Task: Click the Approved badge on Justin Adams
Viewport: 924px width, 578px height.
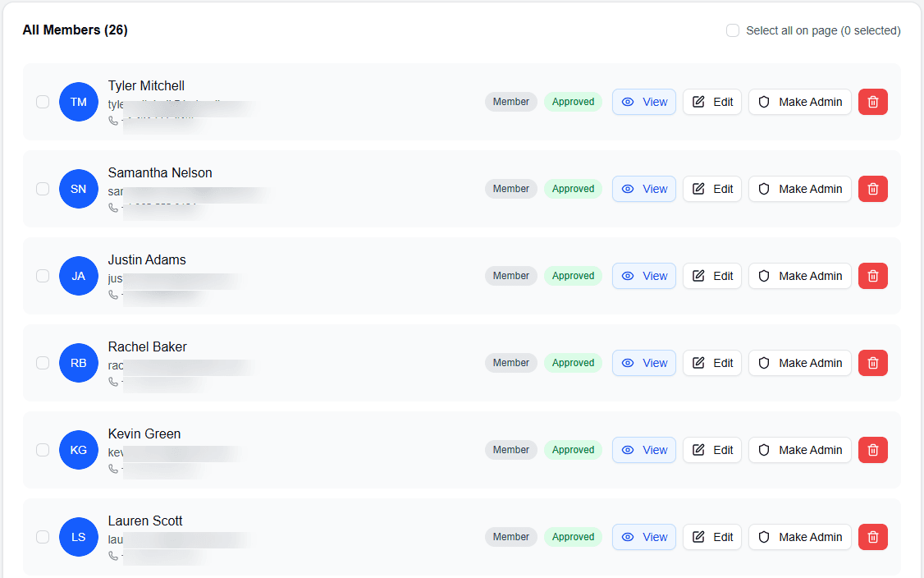Action: 573,276
